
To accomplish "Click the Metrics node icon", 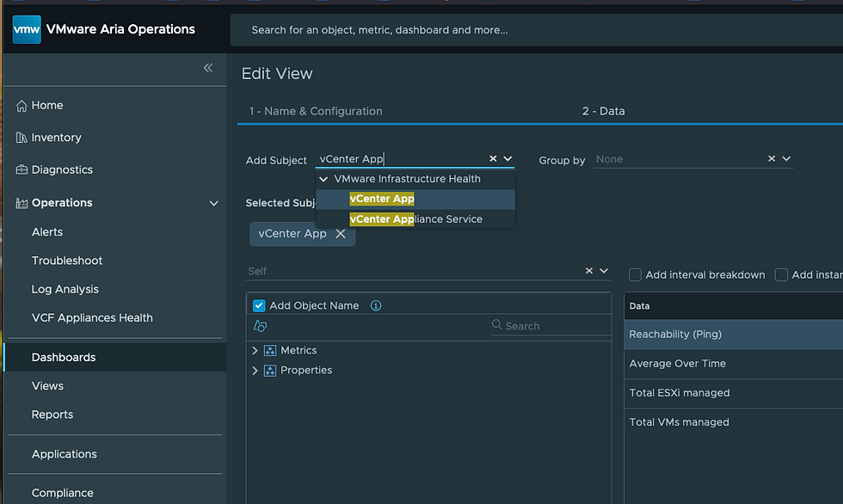I will [270, 350].
